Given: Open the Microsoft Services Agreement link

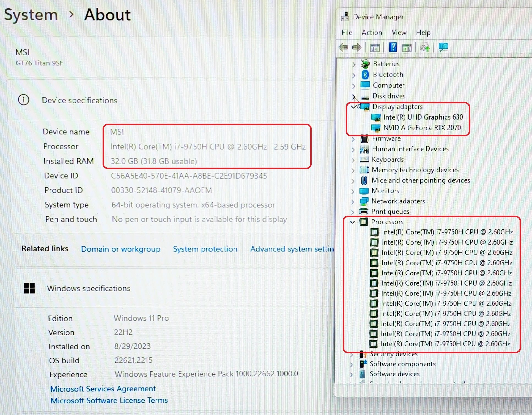Looking at the screenshot, I should pyautogui.click(x=103, y=389).
